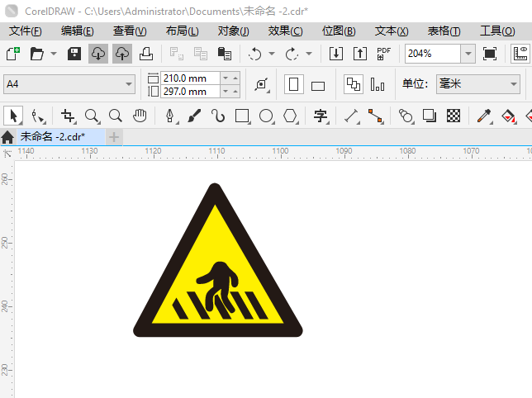Select the Blend effects tool
The height and width of the screenshot is (398, 532).
(406, 116)
